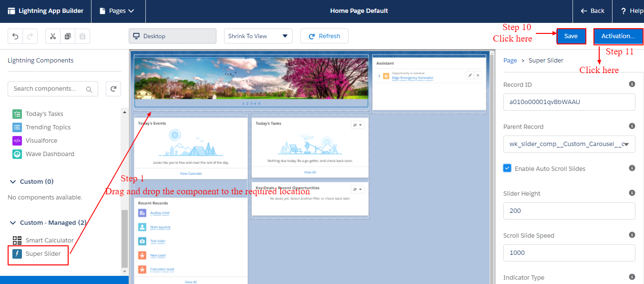Click inside the Slider Height input field

pos(569,210)
